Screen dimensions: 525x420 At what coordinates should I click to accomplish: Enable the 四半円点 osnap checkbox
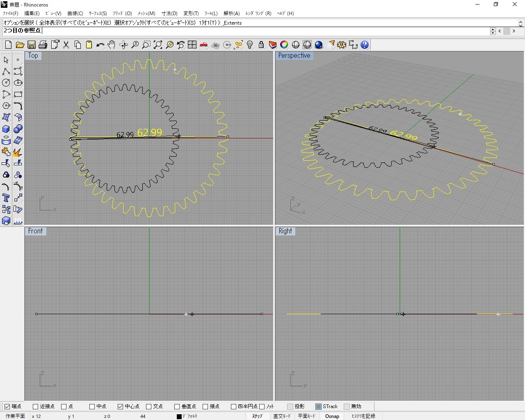(233, 406)
